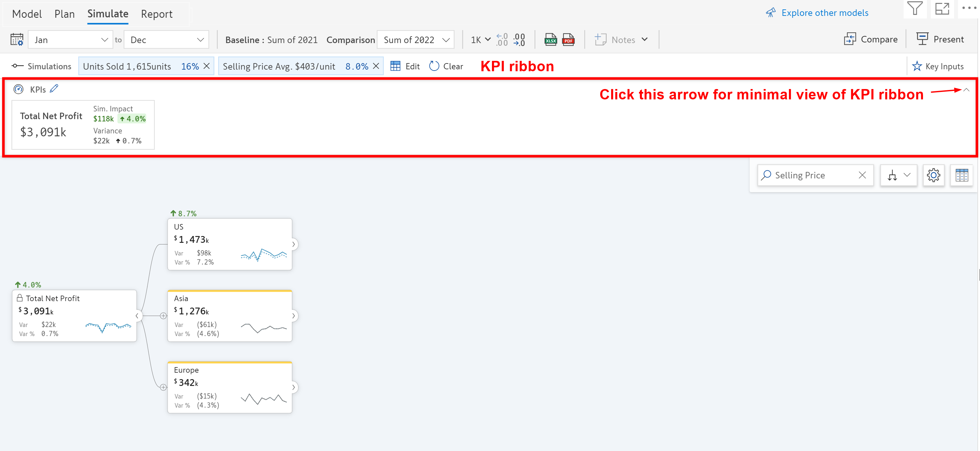The width and height of the screenshot is (980, 451).
Task: Remove Units Sold simulation chip
Action: pyautogui.click(x=207, y=66)
